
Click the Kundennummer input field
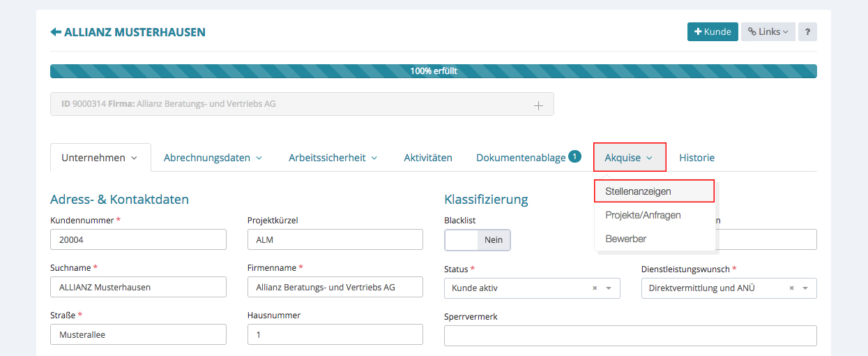point(138,239)
